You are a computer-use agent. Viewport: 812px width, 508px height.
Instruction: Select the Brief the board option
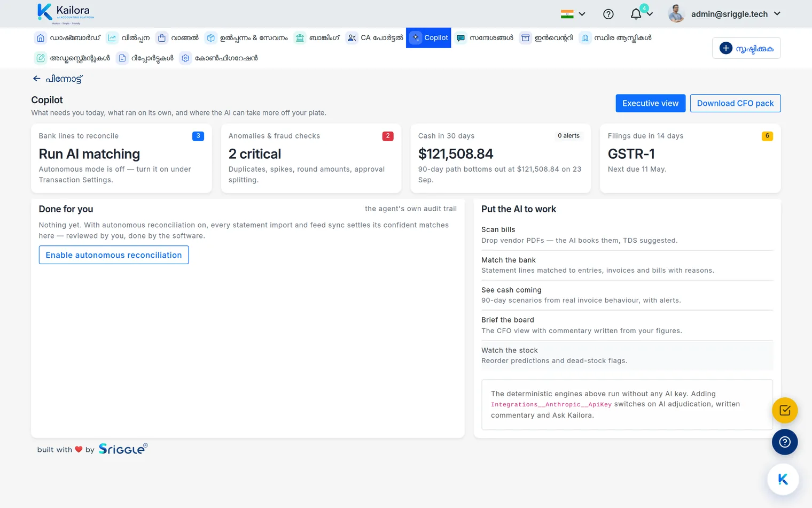point(627,325)
